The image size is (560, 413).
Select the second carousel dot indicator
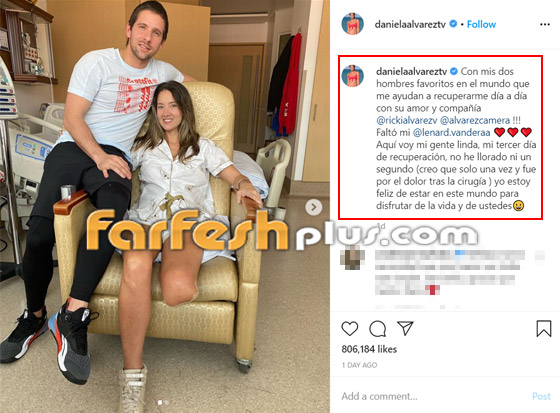click(166, 403)
